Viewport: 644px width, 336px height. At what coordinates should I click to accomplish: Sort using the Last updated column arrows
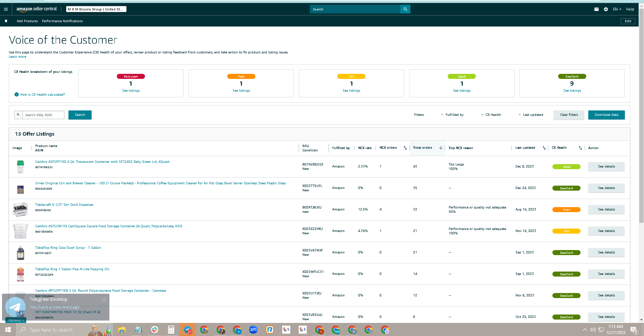[544, 148]
